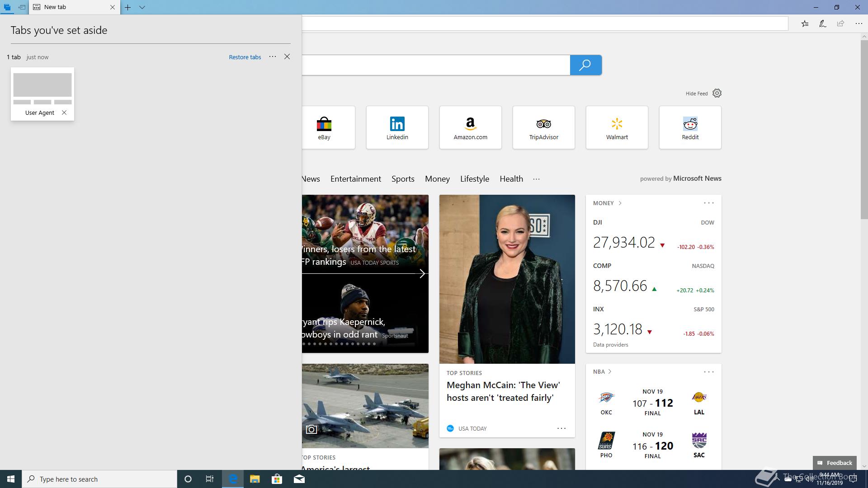The height and width of the screenshot is (488, 868).
Task: Open Cortana circle icon
Action: point(188,479)
